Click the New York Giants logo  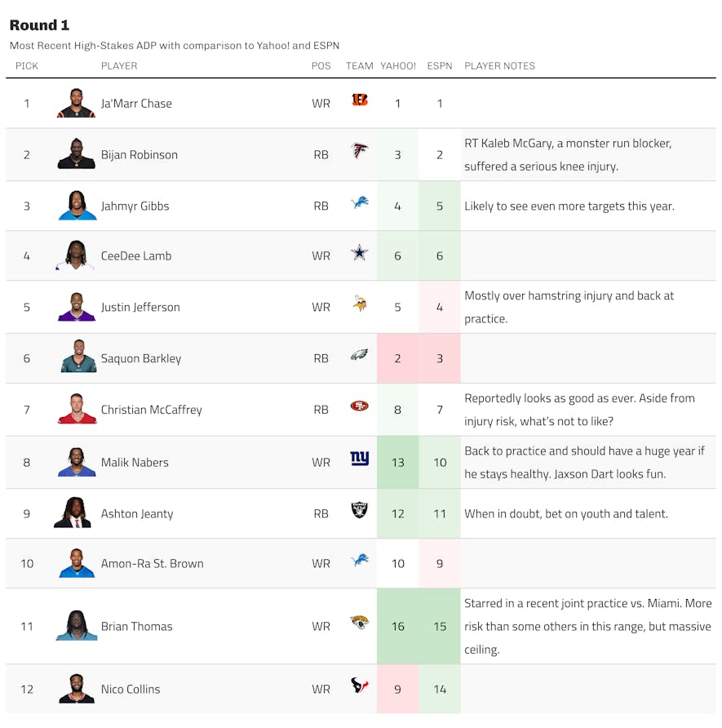click(360, 458)
